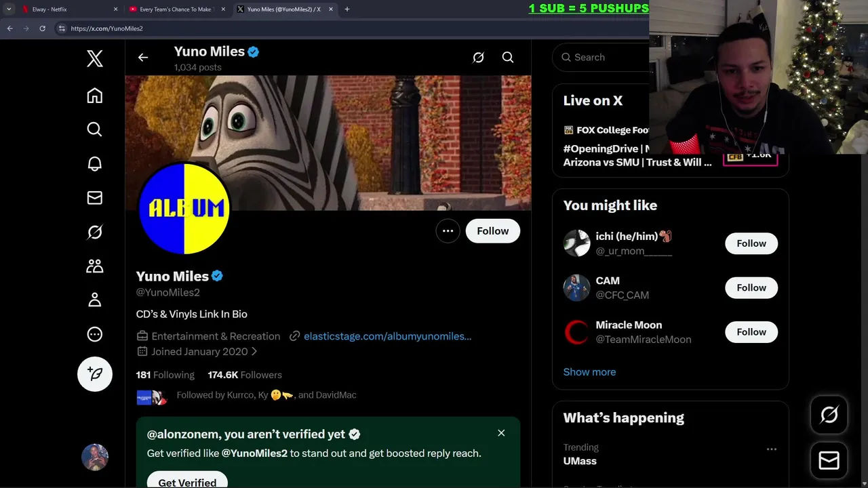Open Messages envelope in sidebar
The width and height of the screenshot is (868, 488).
(x=95, y=197)
